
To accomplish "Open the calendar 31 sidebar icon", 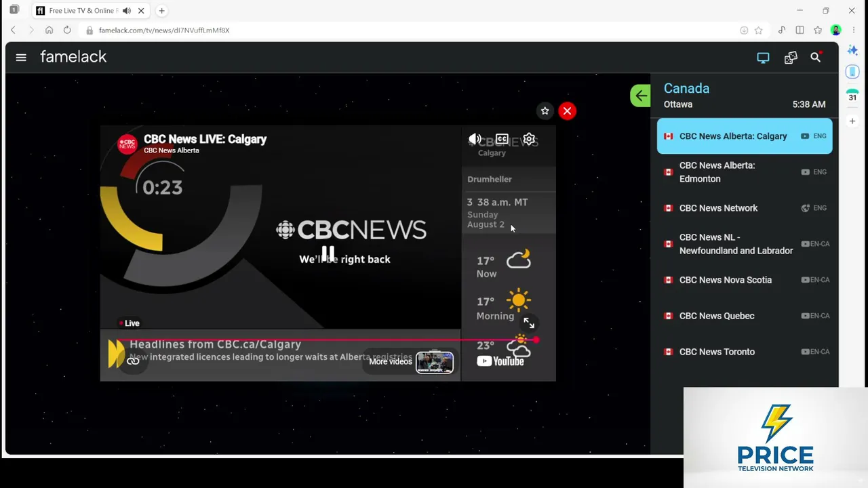I will pos(853,96).
